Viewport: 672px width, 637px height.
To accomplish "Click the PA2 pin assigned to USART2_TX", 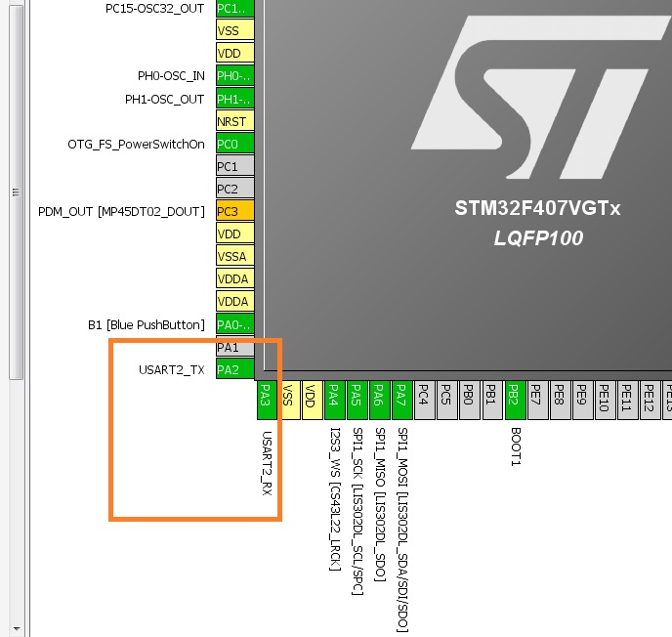I will click(234, 369).
